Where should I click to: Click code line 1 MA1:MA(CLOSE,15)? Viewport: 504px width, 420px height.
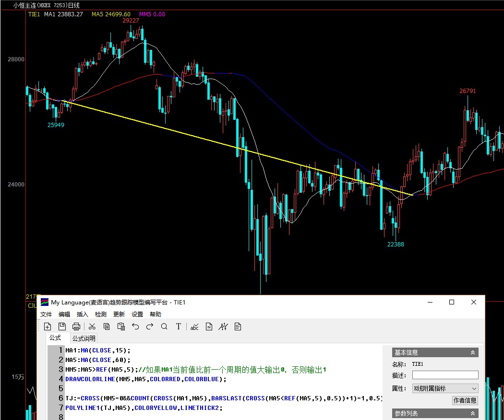click(x=98, y=350)
